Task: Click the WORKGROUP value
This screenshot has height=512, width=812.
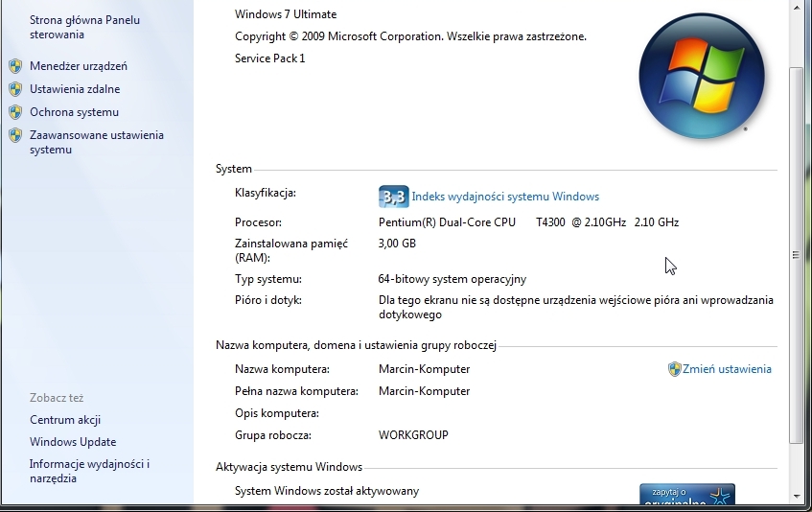Action: point(413,435)
